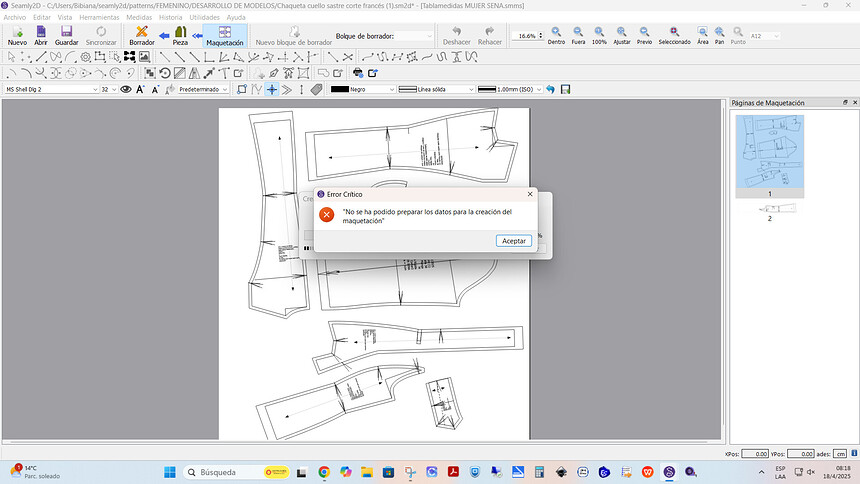This screenshot has height=484, width=860.
Task: Click the XPos value field
Action: pos(755,454)
